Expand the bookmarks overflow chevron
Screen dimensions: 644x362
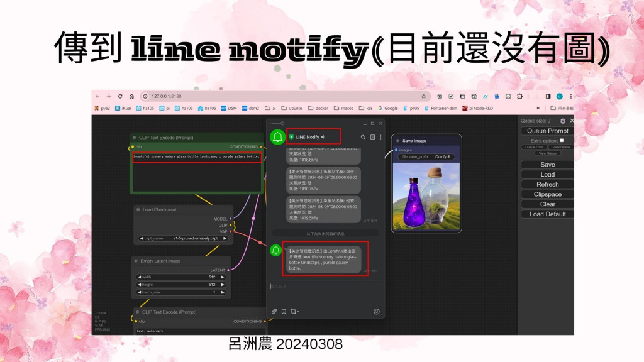pyautogui.click(x=538, y=108)
